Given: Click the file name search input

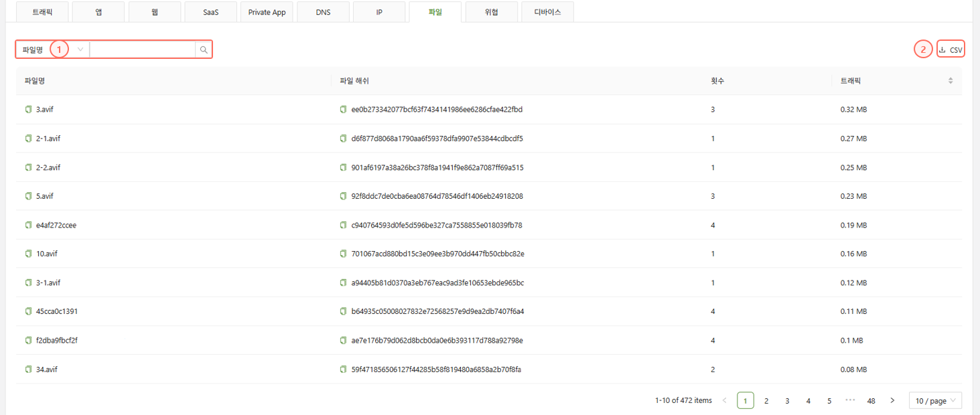Looking at the screenshot, I should [x=142, y=50].
